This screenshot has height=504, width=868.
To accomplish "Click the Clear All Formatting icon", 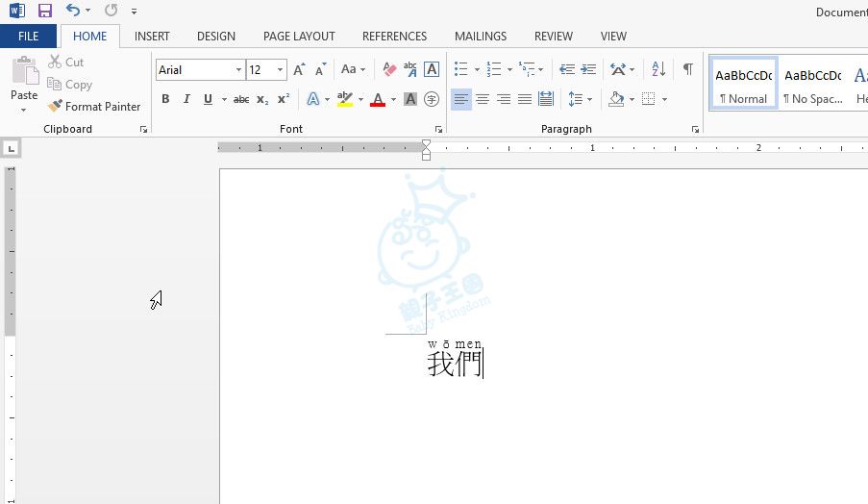I will pos(389,69).
